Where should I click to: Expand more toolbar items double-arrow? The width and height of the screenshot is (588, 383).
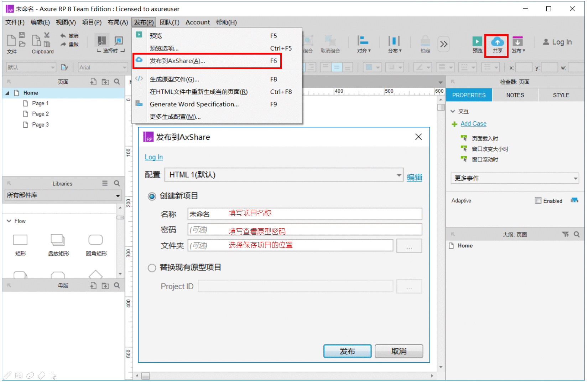pos(443,44)
